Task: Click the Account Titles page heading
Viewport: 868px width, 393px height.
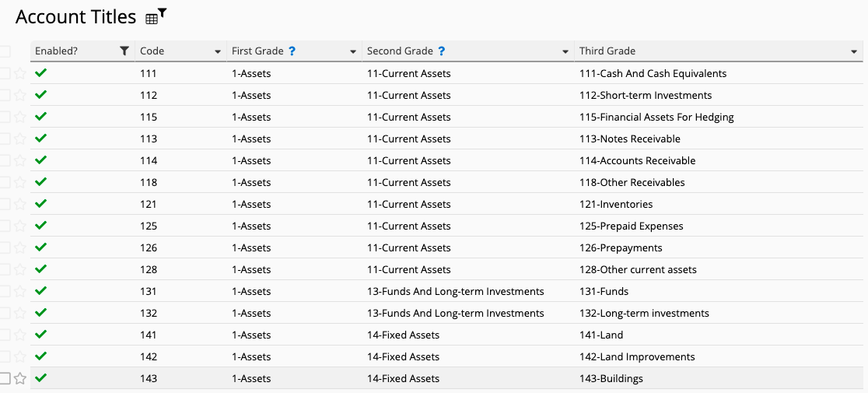Action: click(76, 17)
